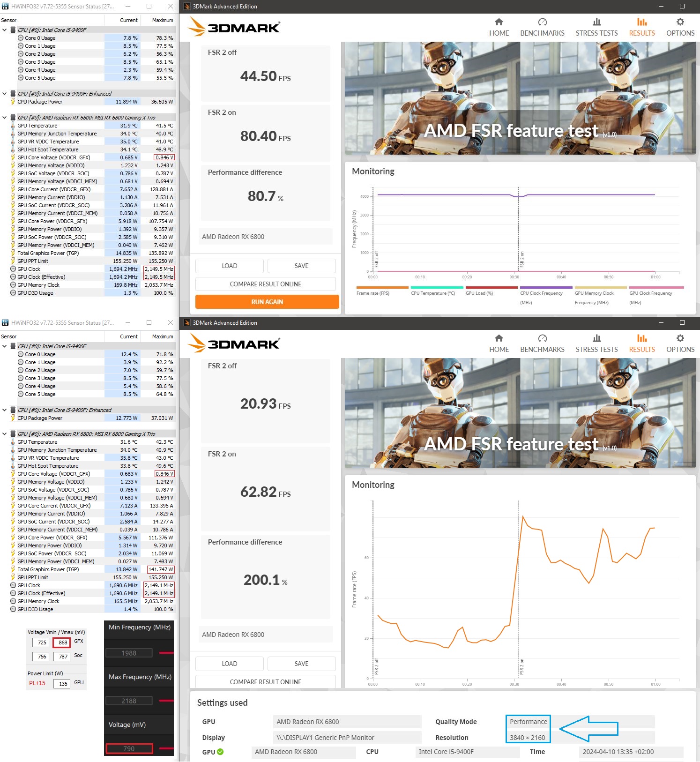
Task: Click Quality Mode value 'Performance' in Settings used
Action: [529, 722]
